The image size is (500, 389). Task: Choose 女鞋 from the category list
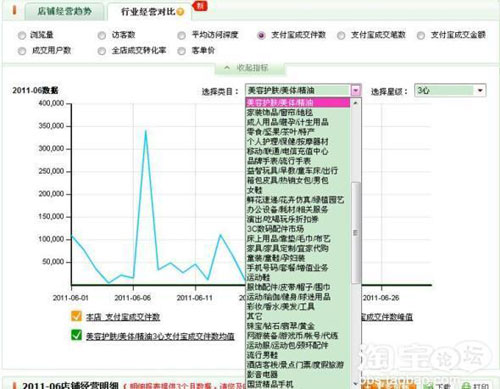pos(255,190)
